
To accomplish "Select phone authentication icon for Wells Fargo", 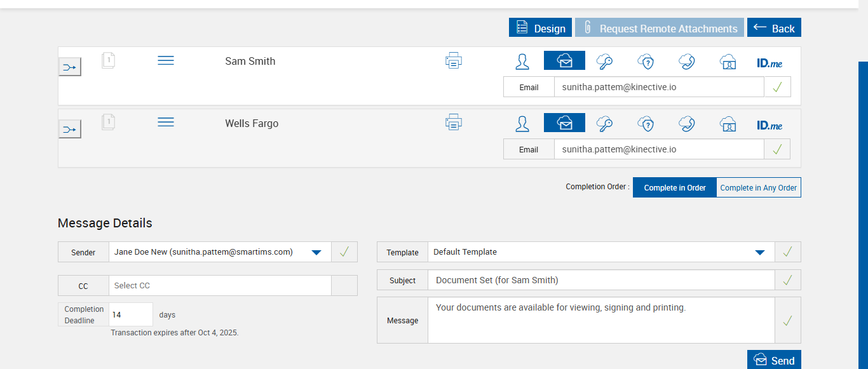I will tap(686, 123).
